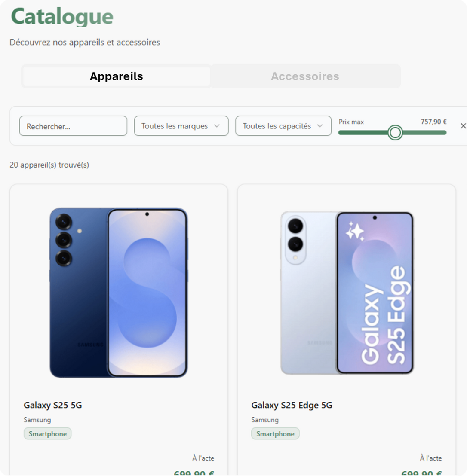Focus the Rechercher search field
The width and height of the screenshot is (467, 476).
[73, 126]
